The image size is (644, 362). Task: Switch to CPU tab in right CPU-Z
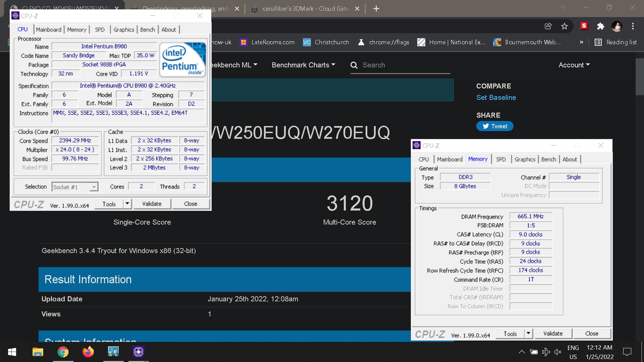424,159
